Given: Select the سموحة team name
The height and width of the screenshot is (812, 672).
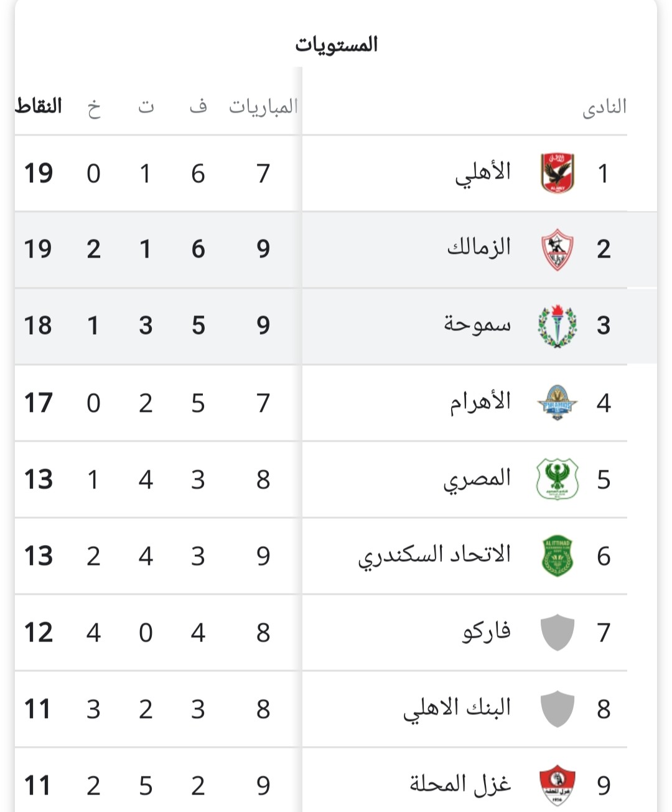Looking at the screenshot, I should tap(477, 325).
